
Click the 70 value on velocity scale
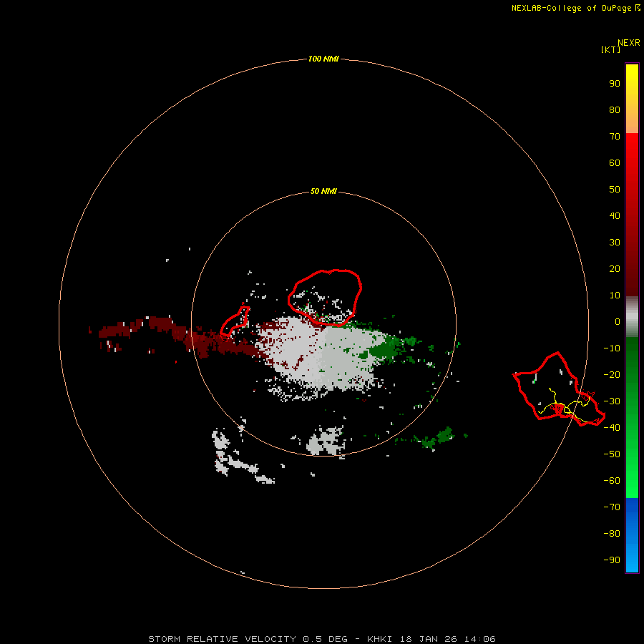tap(615, 137)
